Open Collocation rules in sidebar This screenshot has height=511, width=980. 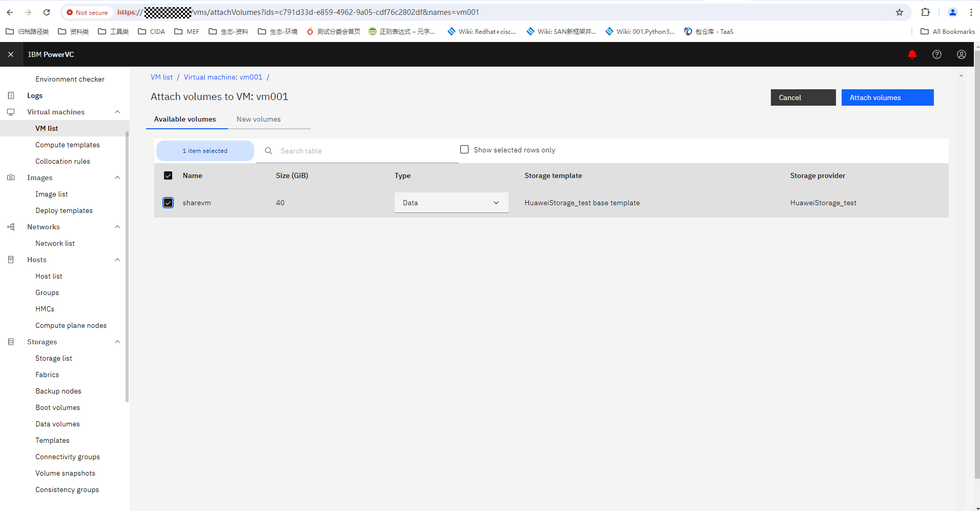pos(63,161)
